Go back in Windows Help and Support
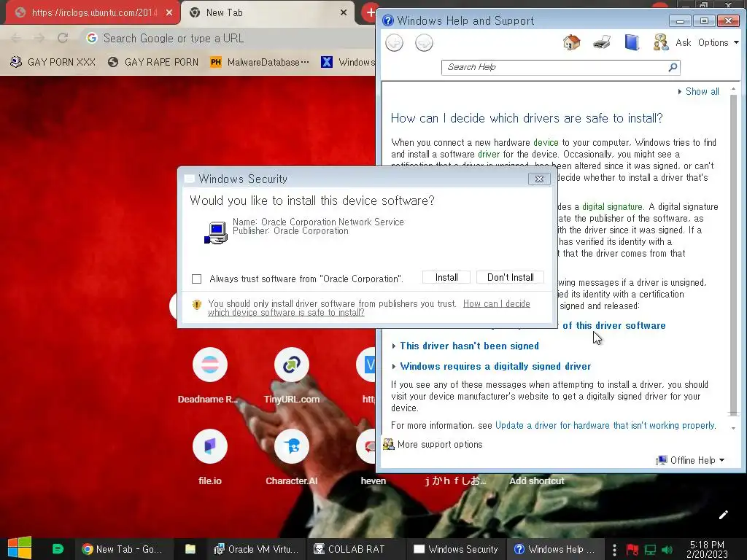Screen dimensions: 747x560 394,43
